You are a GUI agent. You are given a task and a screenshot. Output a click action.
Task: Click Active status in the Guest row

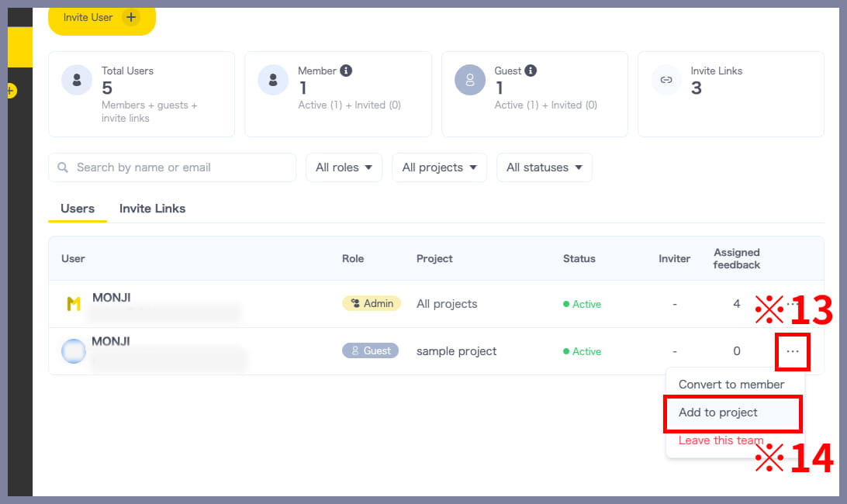[582, 351]
